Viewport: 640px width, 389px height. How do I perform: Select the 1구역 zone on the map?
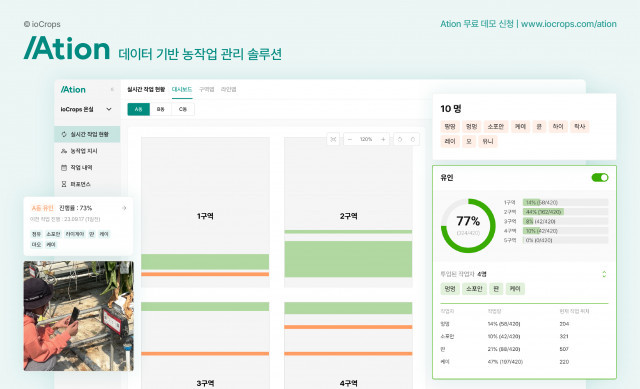205,212
